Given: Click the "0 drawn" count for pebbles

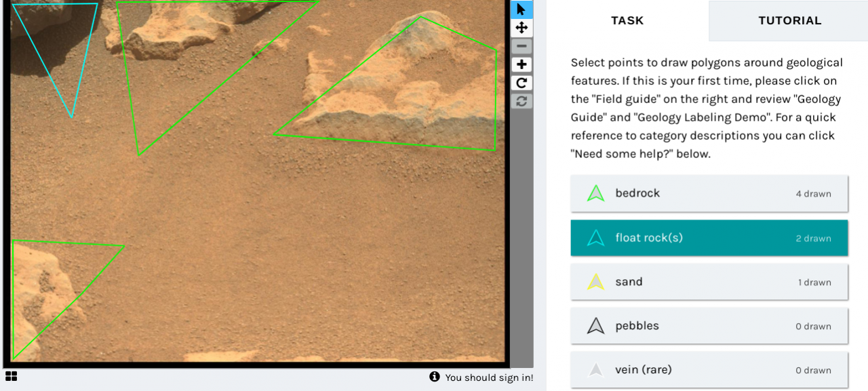Looking at the screenshot, I should [x=813, y=327].
